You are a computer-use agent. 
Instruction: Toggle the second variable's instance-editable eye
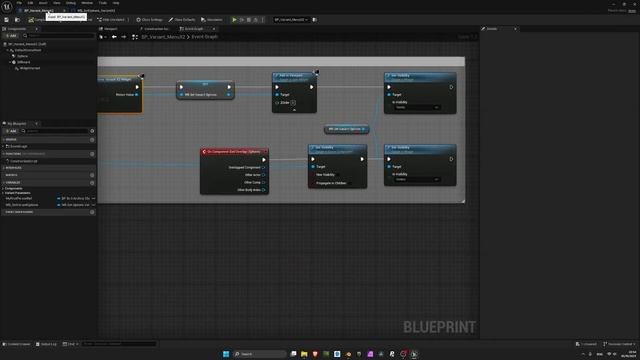click(x=93, y=205)
